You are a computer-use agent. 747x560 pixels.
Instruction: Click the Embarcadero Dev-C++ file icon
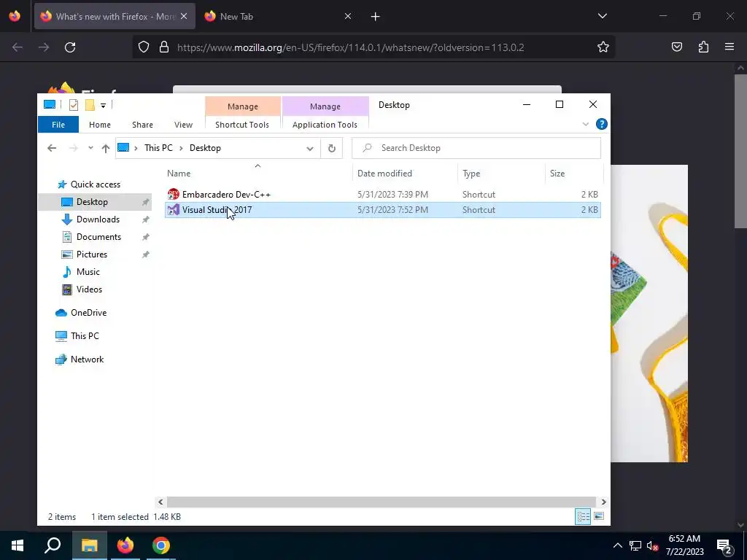coord(173,194)
